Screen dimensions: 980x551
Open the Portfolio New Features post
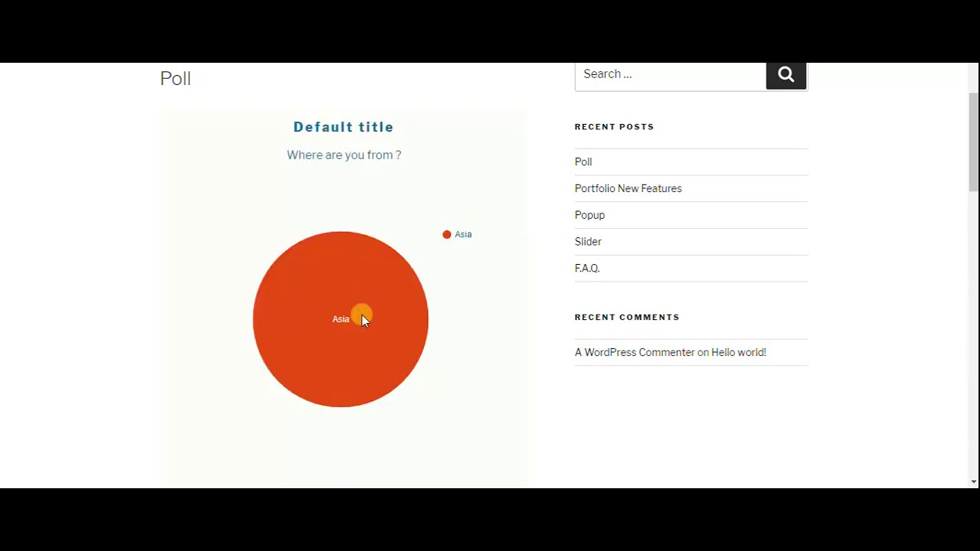[x=628, y=188]
